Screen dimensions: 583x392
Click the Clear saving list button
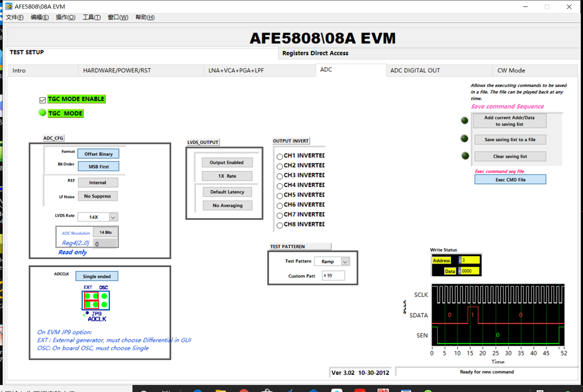[510, 156]
